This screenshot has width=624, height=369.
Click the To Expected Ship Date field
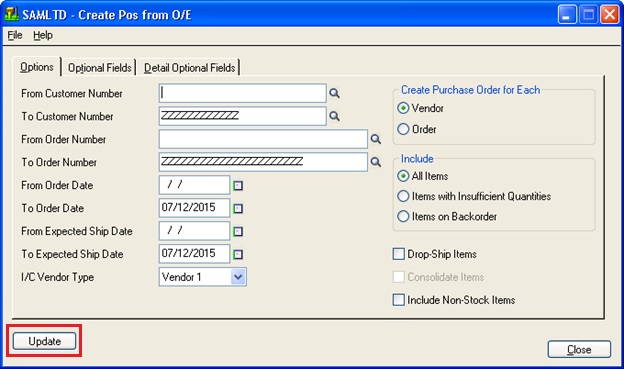point(194,254)
